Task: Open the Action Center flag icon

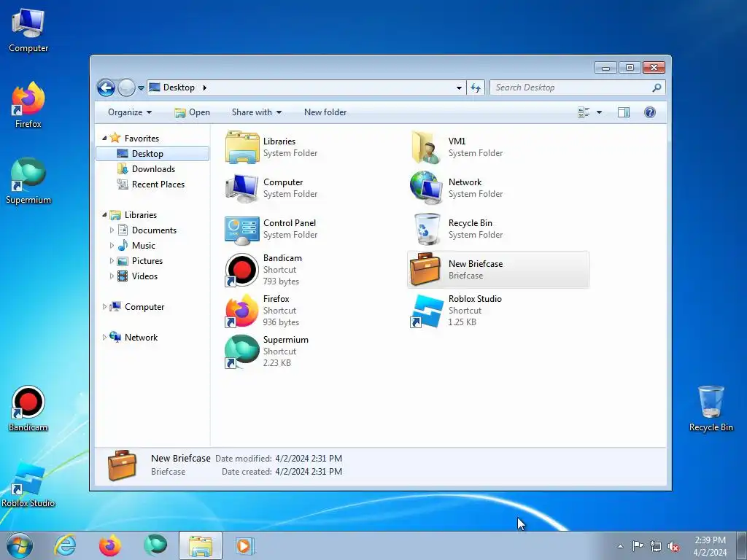Action: 638,546
